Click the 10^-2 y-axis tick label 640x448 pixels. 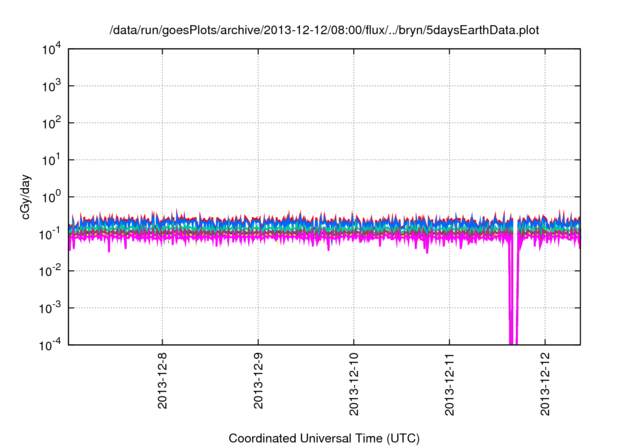(x=50, y=272)
